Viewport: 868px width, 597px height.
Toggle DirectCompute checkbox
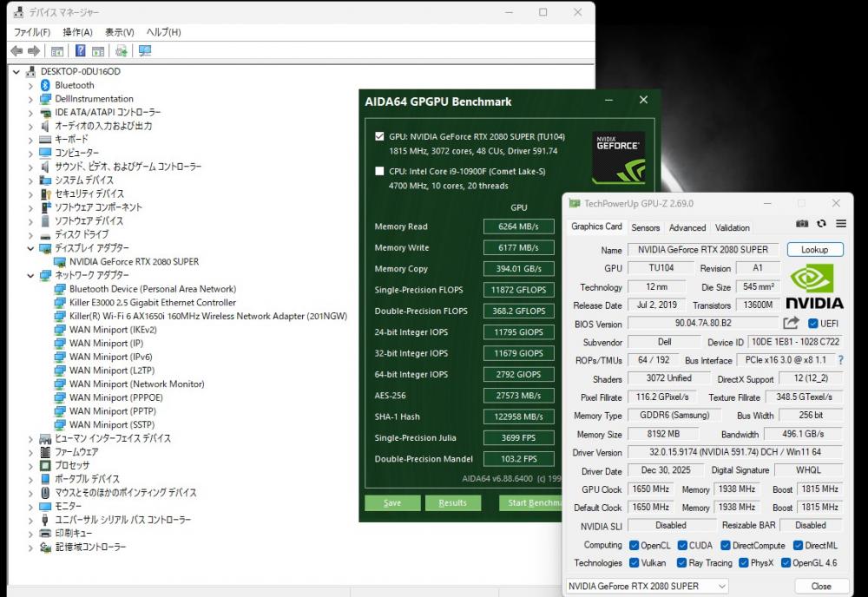click(x=726, y=546)
